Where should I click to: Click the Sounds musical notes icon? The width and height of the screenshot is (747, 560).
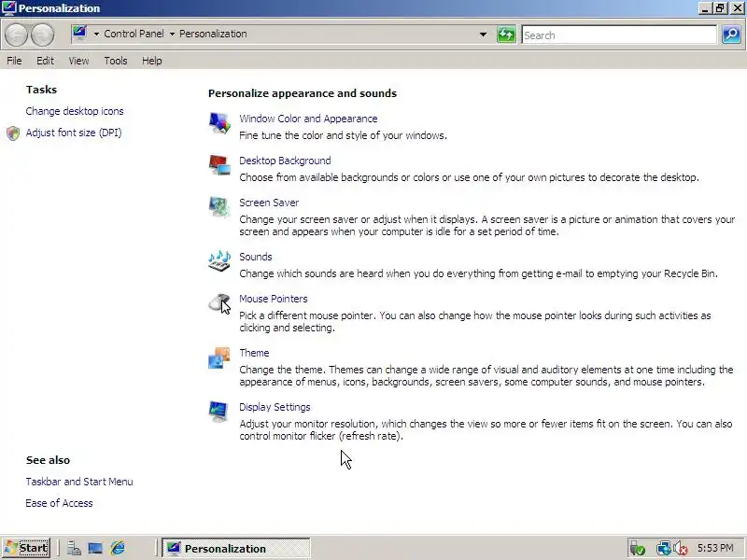(219, 261)
